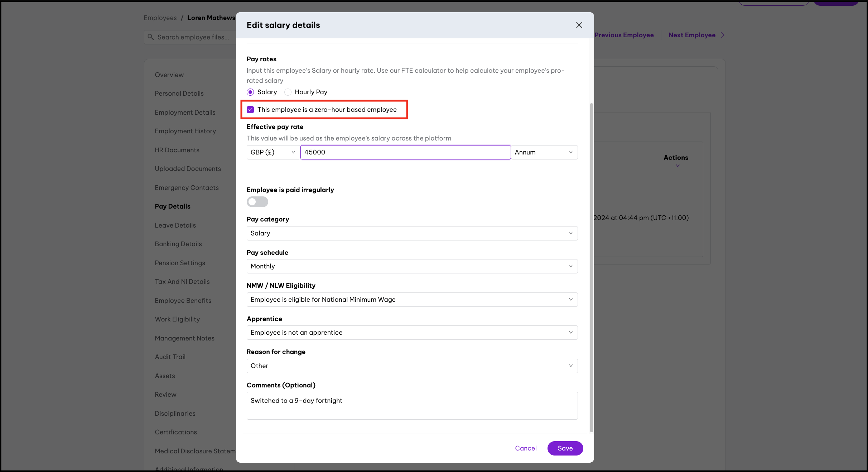Click the search magnifier icon

151,37
